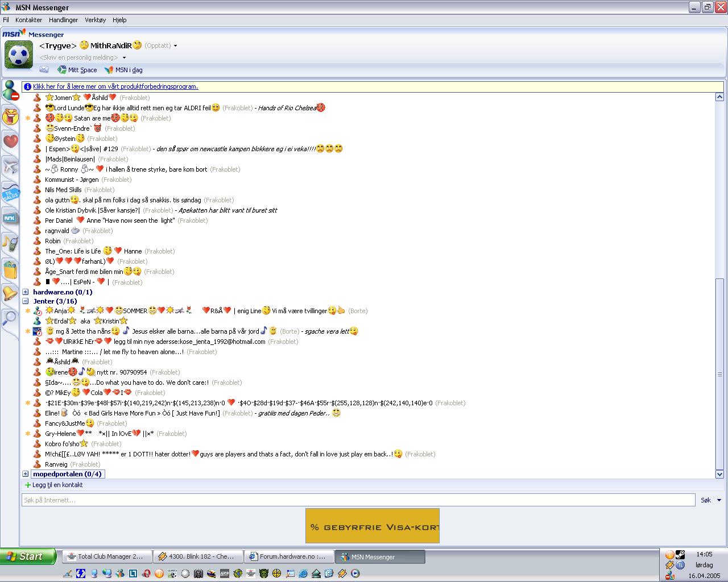Click the Søk button

(705, 500)
